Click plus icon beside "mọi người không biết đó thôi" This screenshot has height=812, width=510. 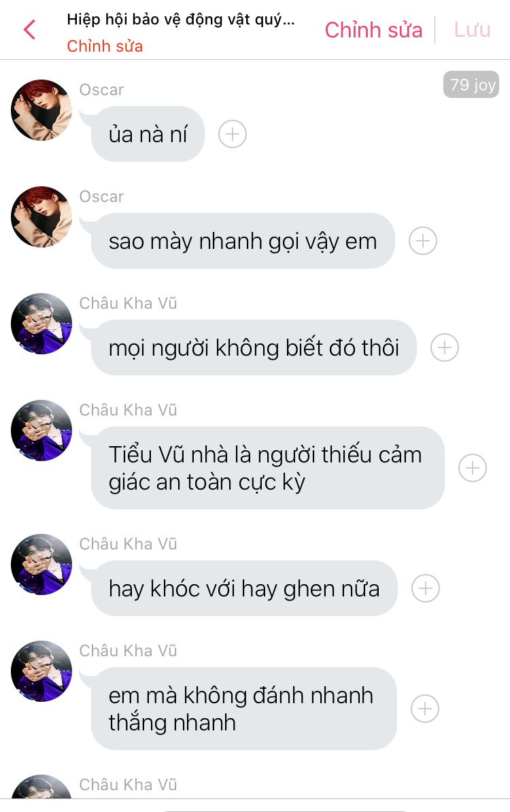click(445, 348)
